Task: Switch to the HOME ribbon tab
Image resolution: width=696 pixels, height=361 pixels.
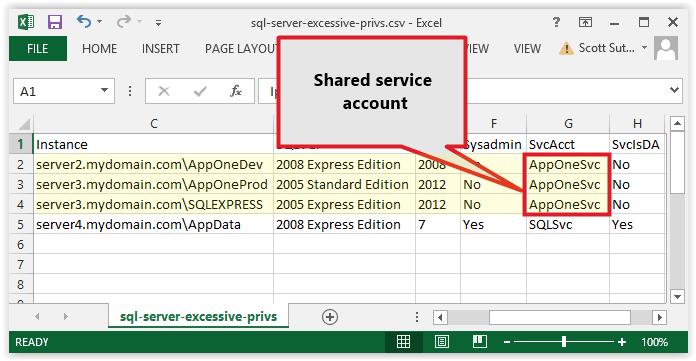Action: (x=99, y=48)
